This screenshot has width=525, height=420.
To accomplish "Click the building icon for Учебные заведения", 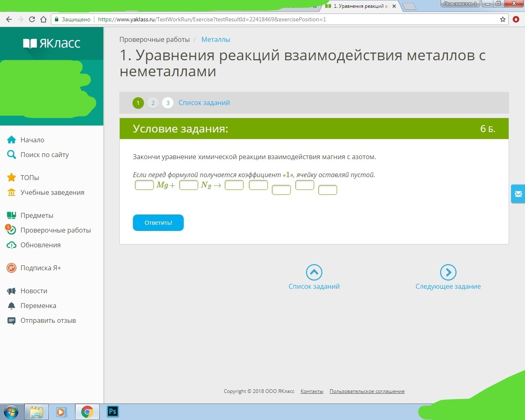I will coord(11,192).
